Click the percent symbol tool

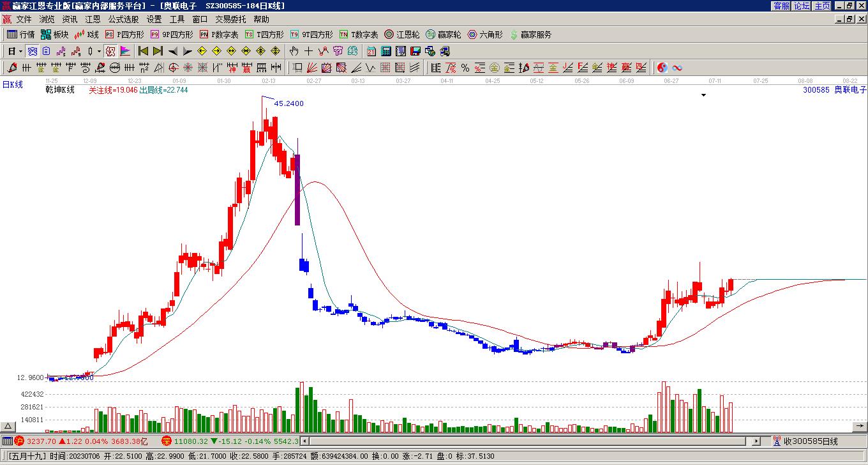click(x=465, y=68)
